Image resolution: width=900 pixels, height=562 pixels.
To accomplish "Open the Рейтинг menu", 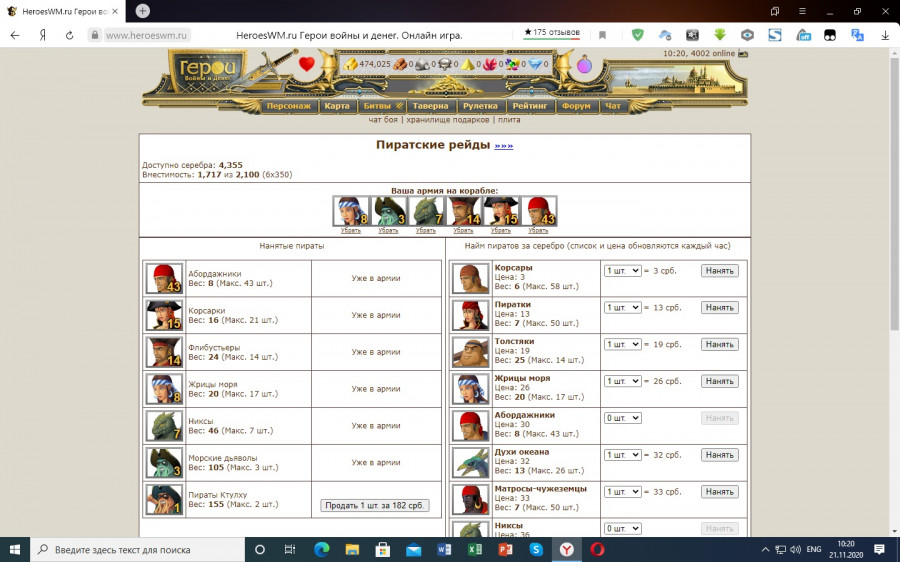I will point(530,106).
